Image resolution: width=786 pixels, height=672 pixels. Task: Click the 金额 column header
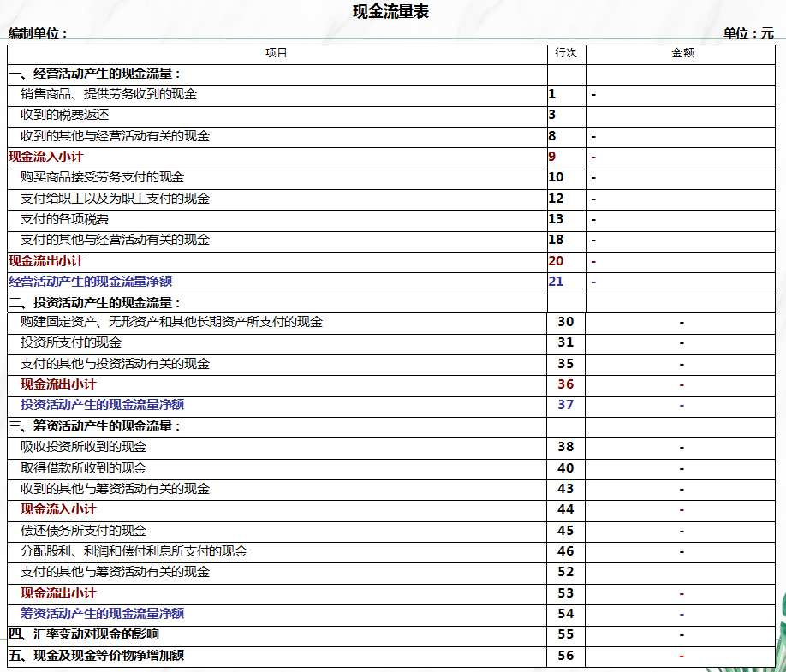coord(681,54)
